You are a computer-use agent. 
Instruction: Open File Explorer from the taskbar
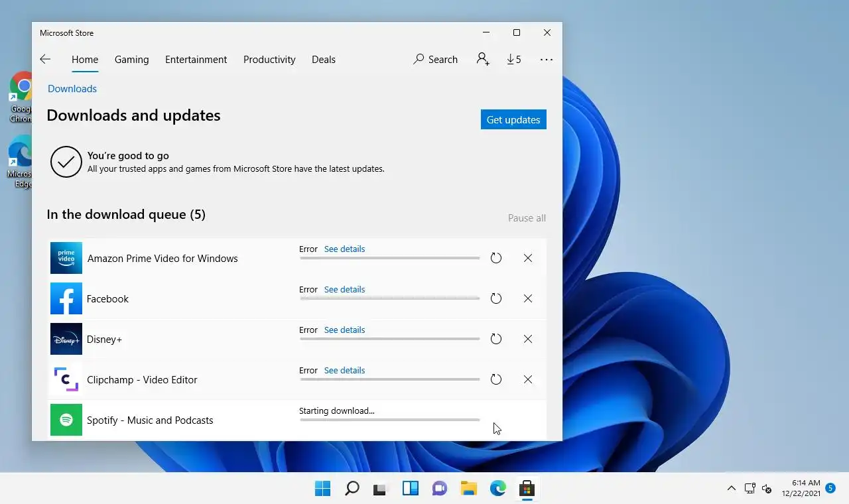pyautogui.click(x=469, y=489)
